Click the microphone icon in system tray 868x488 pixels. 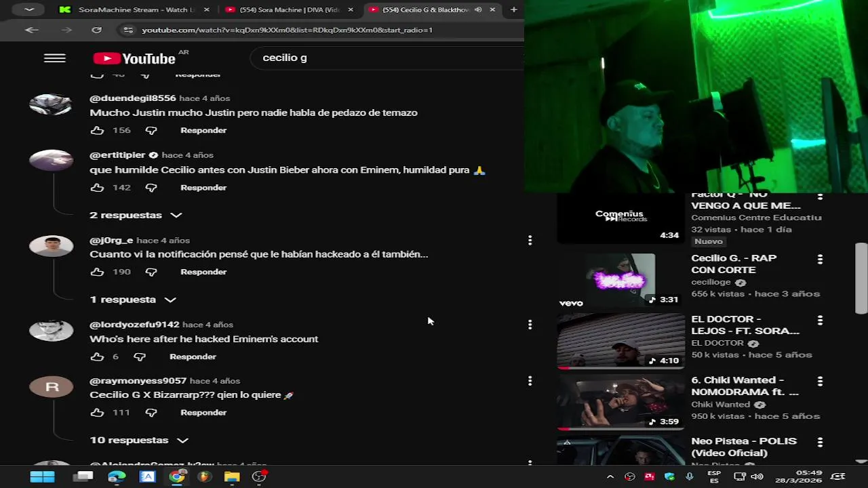click(x=690, y=476)
